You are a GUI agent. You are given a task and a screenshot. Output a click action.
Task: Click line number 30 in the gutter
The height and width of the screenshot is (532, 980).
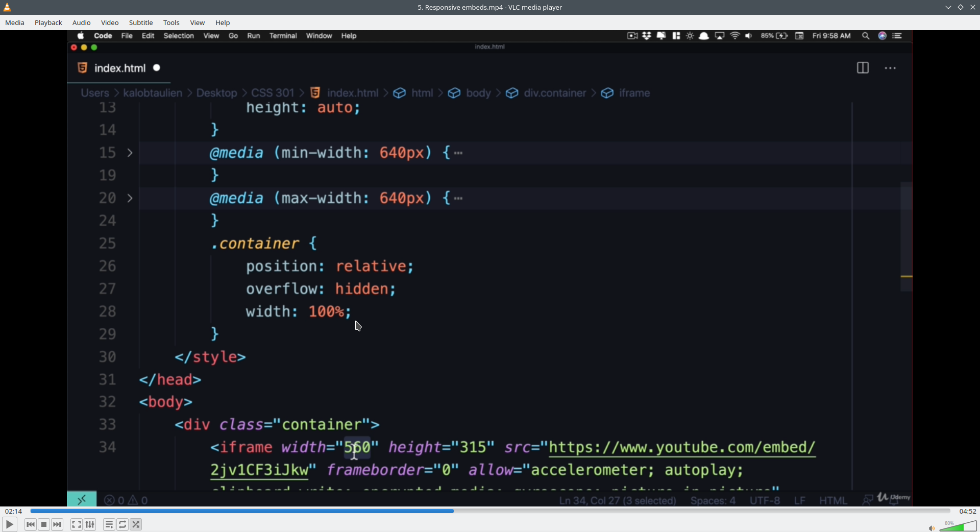107,357
